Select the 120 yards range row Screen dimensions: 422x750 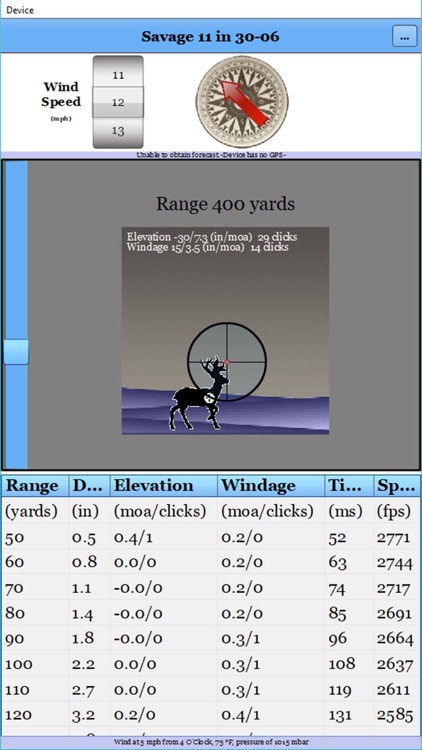click(211, 715)
